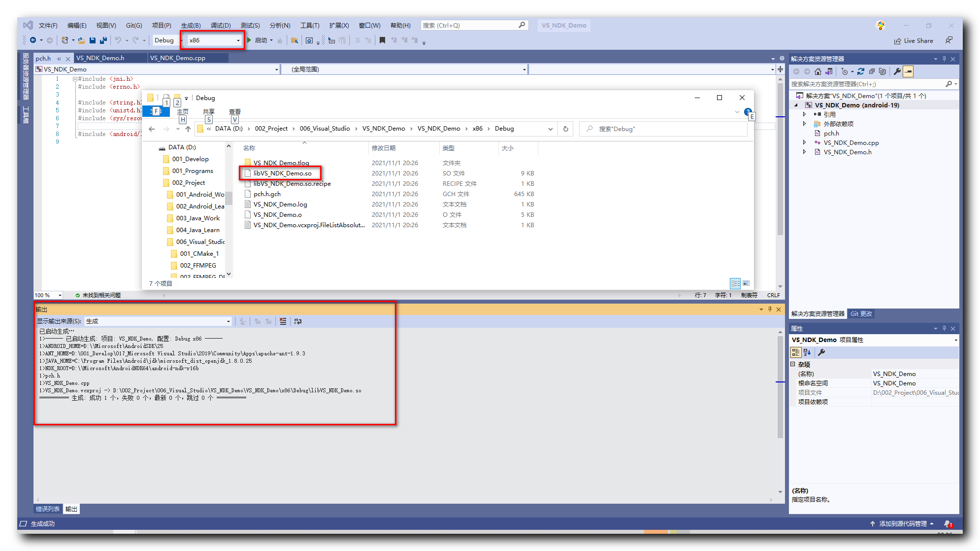Collapse the VS_NDK_Demo (android-19) project node
The height and width of the screenshot is (551, 980).
click(796, 105)
